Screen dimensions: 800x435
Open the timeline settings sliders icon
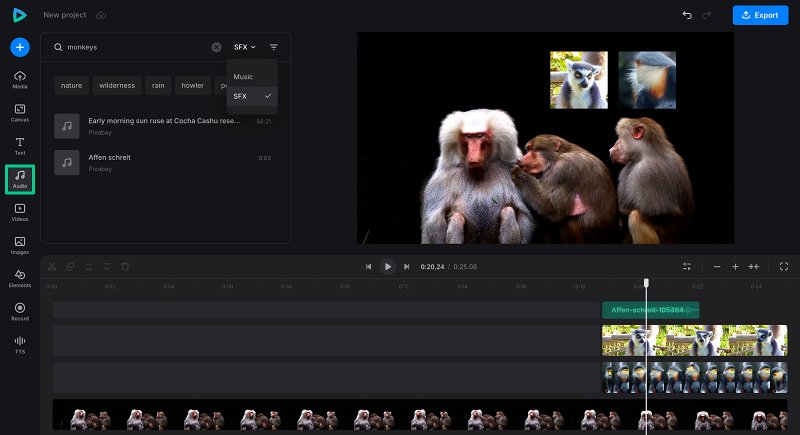click(687, 267)
